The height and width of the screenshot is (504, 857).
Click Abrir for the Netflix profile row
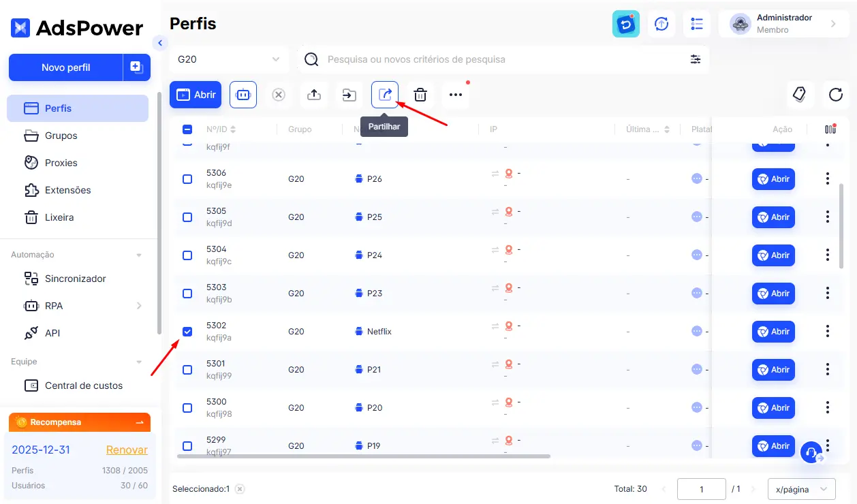point(773,332)
